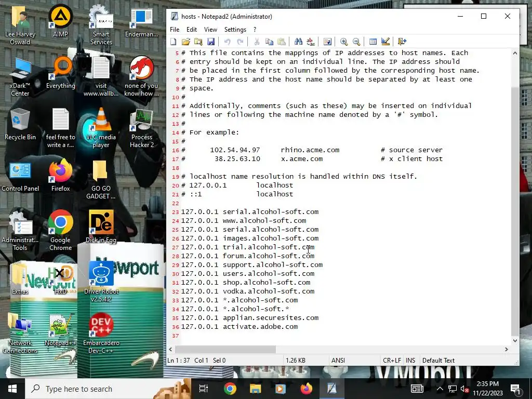Save the hosts file with floppy icon
The image size is (532, 399).
tap(211, 42)
